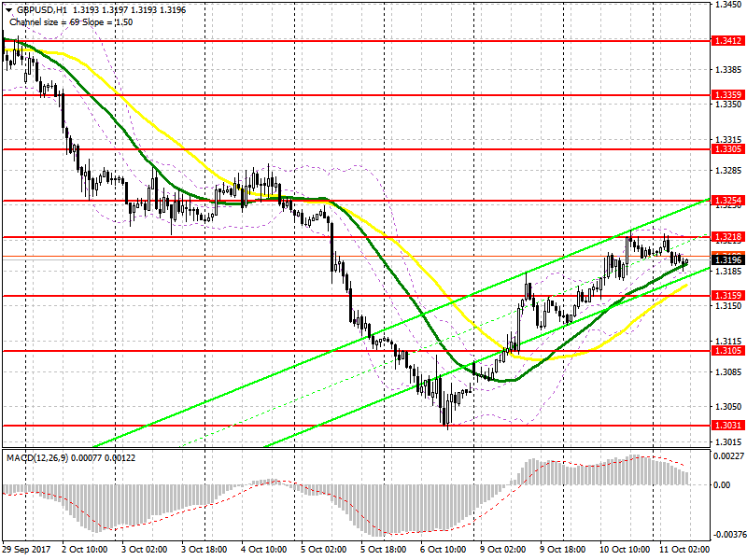Click the -0.00376 MACD scale value
The height and width of the screenshot is (560, 747).
point(728,534)
